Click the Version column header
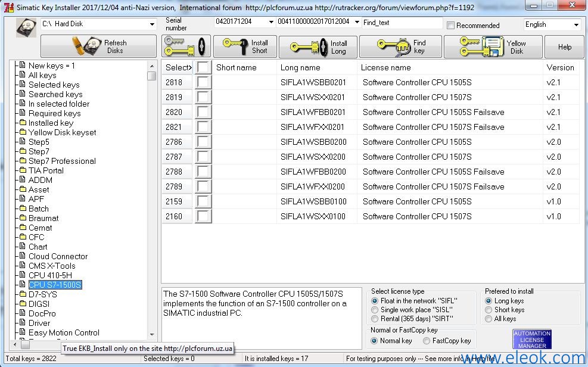 (561, 67)
